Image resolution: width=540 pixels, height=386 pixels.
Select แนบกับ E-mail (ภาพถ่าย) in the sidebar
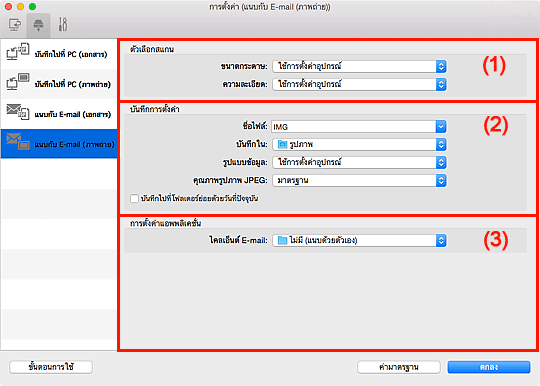pyautogui.click(x=59, y=144)
